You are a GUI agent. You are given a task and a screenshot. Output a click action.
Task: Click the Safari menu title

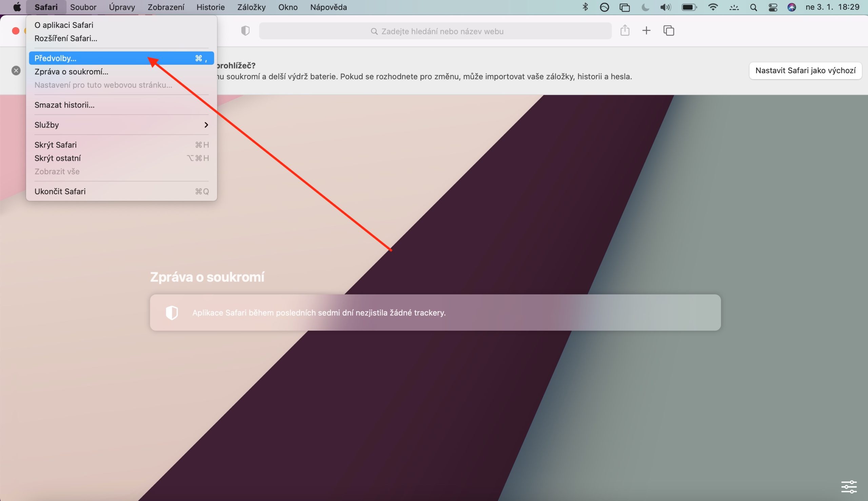click(46, 7)
